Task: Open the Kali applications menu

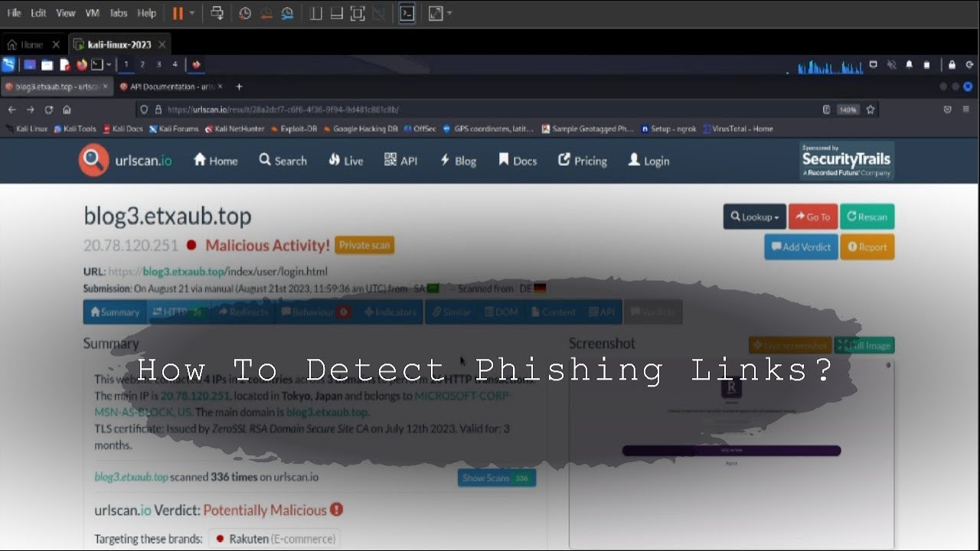Action: pyautogui.click(x=8, y=64)
